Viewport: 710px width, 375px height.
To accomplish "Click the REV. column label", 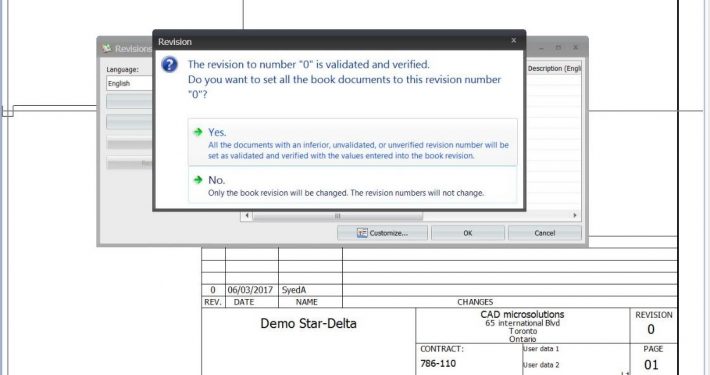I will click(x=212, y=302).
